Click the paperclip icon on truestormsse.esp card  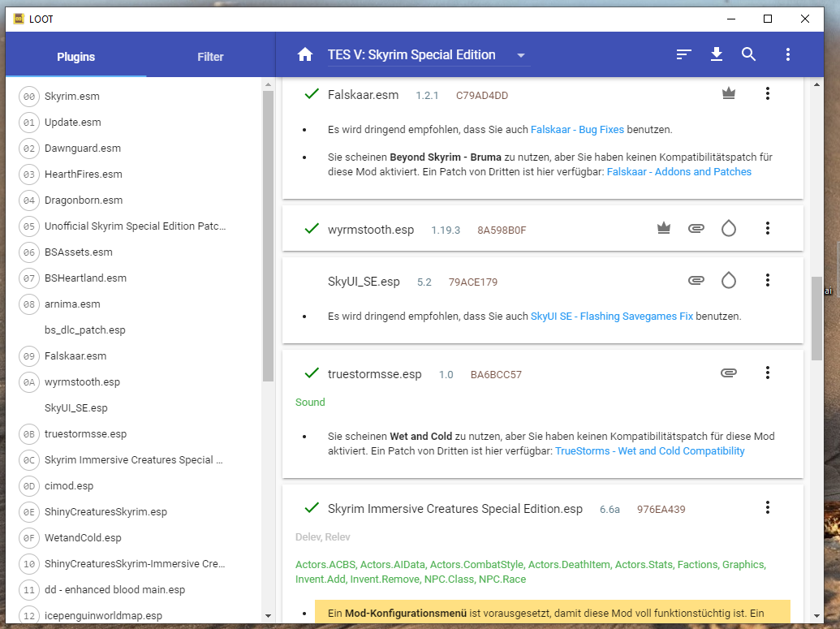click(729, 373)
